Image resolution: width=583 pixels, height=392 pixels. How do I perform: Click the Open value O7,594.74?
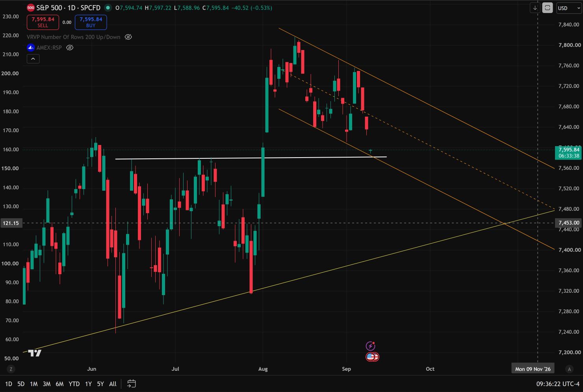(128, 8)
